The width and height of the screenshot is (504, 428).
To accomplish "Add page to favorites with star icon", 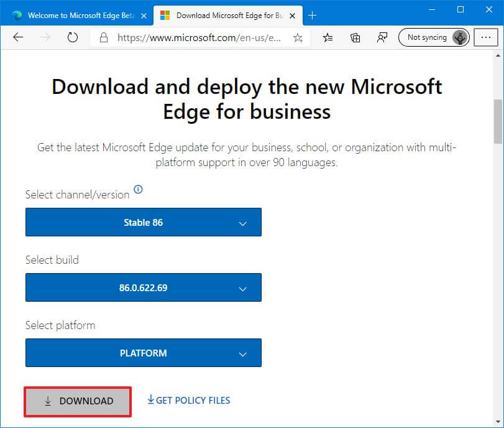I will coord(298,37).
